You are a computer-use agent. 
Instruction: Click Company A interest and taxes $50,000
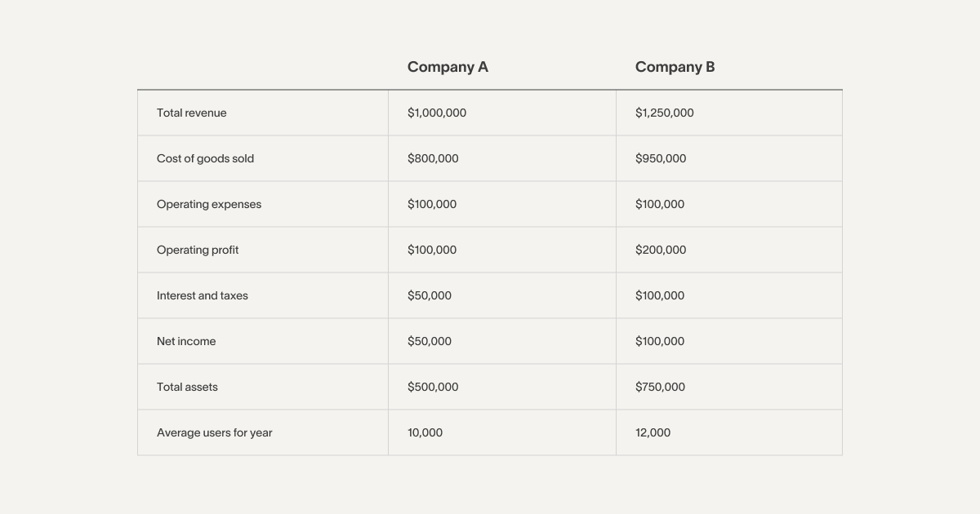pos(430,295)
